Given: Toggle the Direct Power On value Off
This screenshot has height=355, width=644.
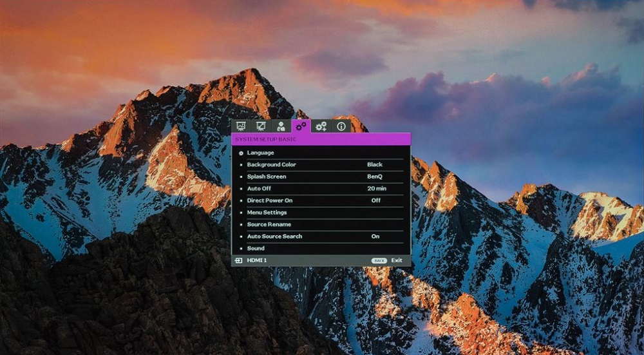Looking at the screenshot, I should (376, 200).
